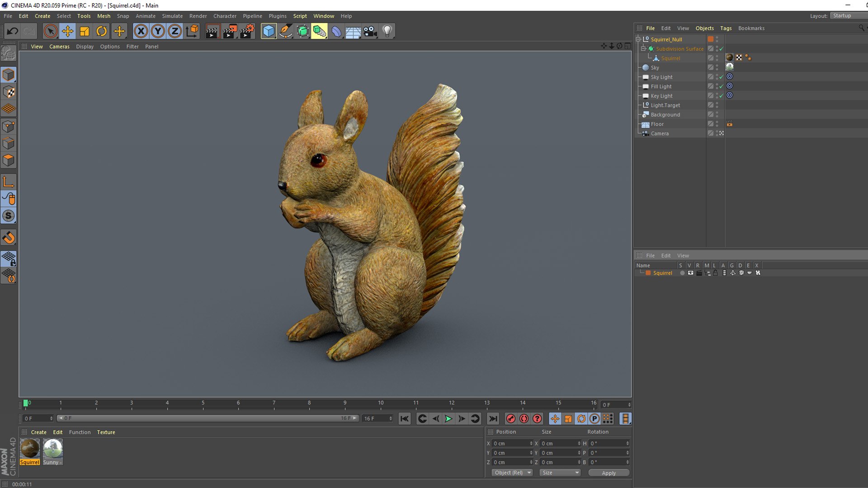This screenshot has width=868, height=488.
Task: Toggle Fill Light green enable checkmark
Action: [722, 86]
